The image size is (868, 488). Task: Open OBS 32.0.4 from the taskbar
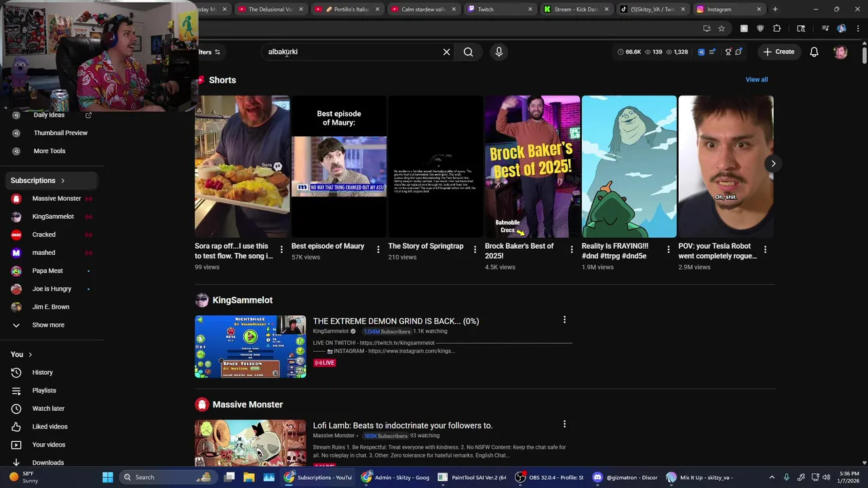click(549, 477)
